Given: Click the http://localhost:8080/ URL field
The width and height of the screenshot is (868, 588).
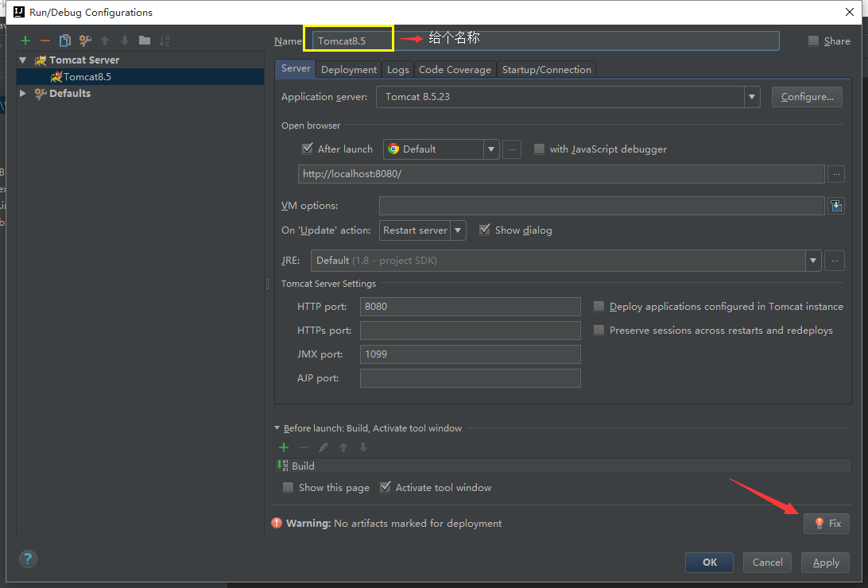Looking at the screenshot, I should (561, 174).
